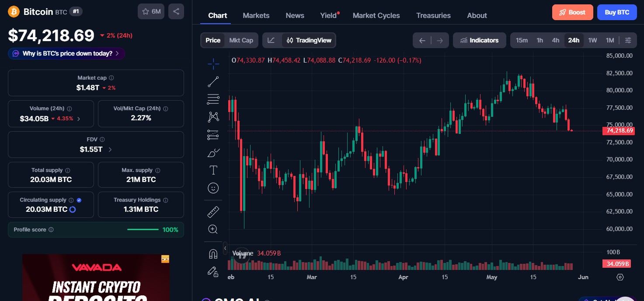Select the trend line drawing tool
The width and height of the screenshot is (644, 301).
coord(213,81)
